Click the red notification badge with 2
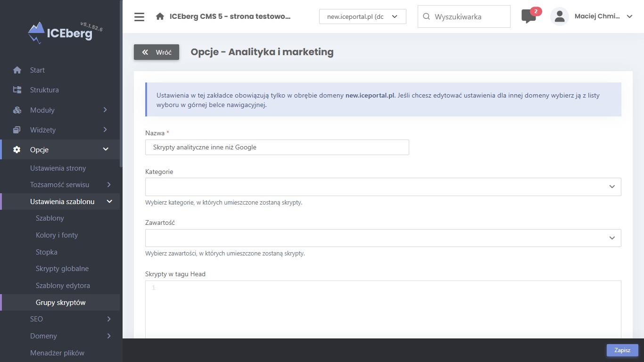The width and height of the screenshot is (644, 362). [x=536, y=11]
